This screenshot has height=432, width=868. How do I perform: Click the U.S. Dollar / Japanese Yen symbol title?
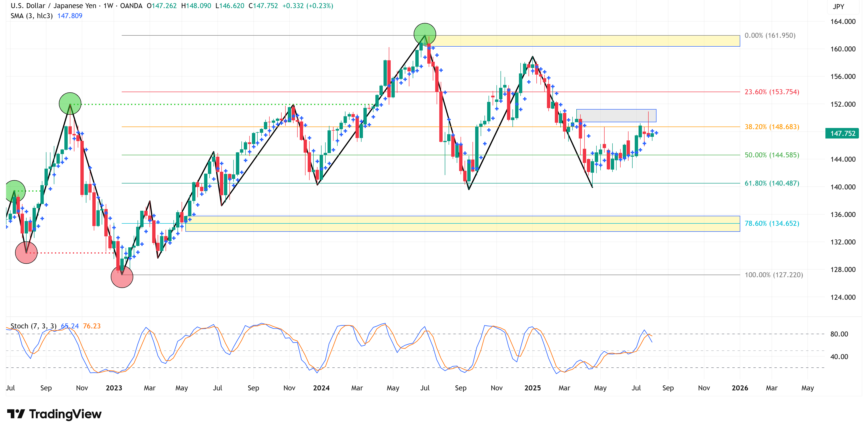click(x=53, y=6)
